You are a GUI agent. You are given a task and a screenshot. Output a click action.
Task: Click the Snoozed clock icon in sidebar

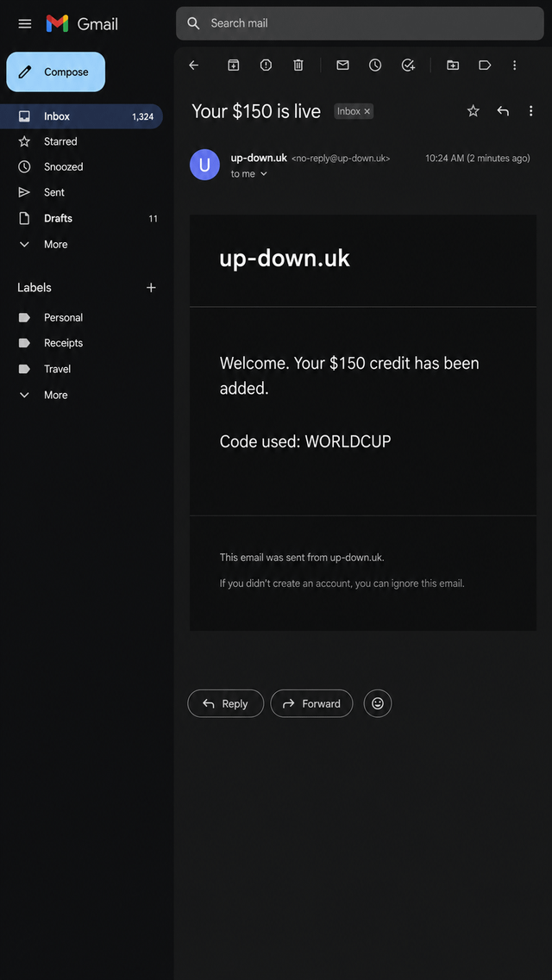[24, 167]
